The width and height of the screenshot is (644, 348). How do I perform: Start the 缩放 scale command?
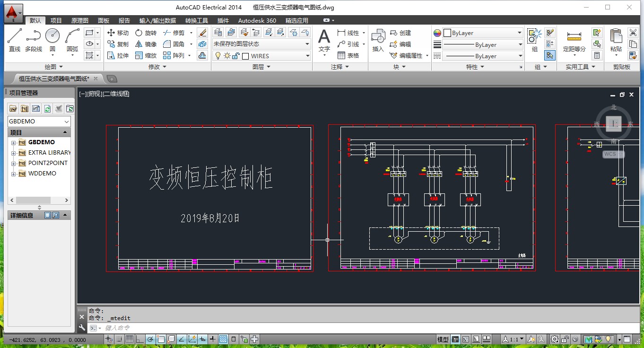pos(146,55)
